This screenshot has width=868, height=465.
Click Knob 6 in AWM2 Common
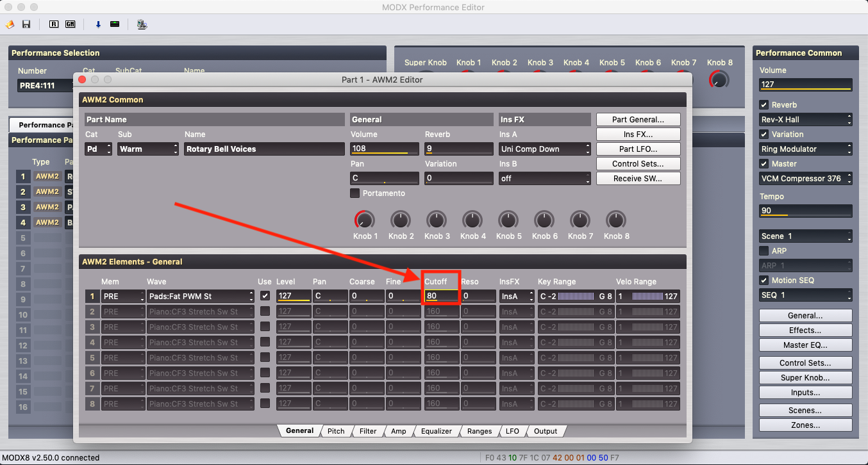tap(544, 220)
